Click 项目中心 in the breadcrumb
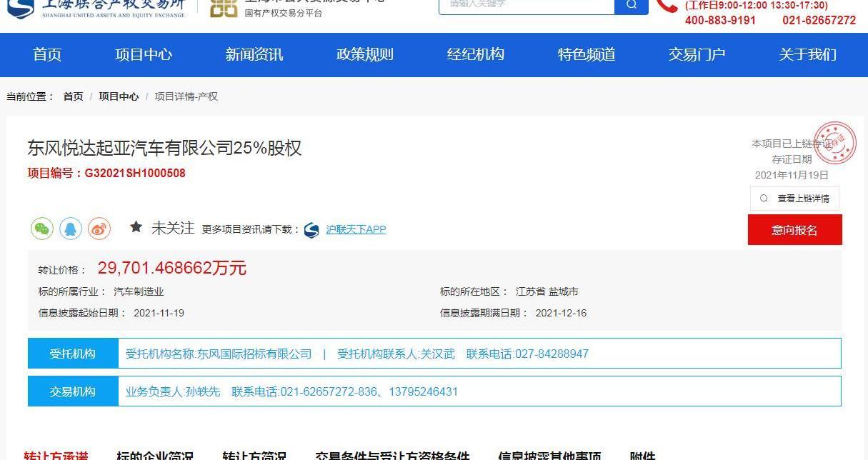Screen dimensions: 868x460 click(119, 96)
